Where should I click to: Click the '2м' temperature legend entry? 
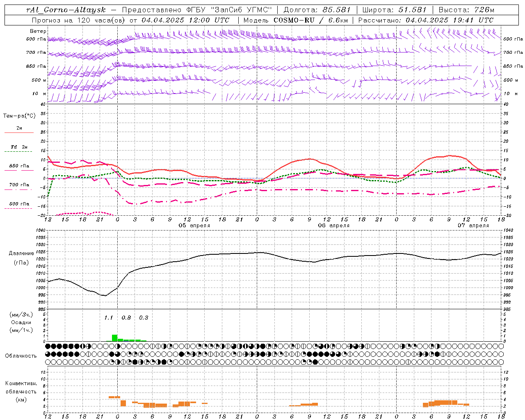[x=19, y=128]
